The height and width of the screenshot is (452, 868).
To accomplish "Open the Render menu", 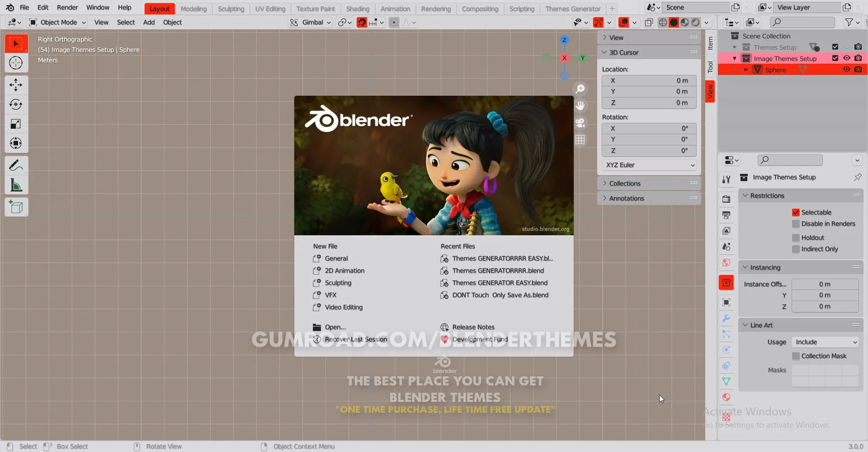I will pos(67,8).
